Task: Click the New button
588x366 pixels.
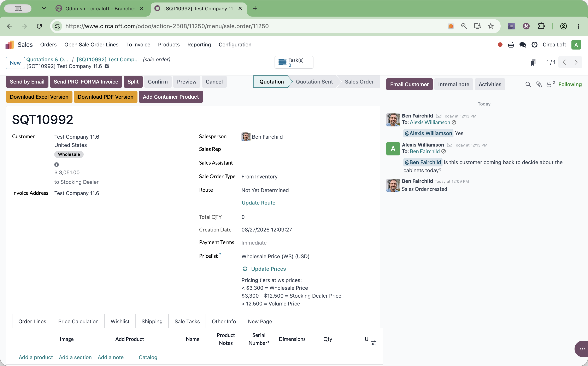Action: point(15,63)
